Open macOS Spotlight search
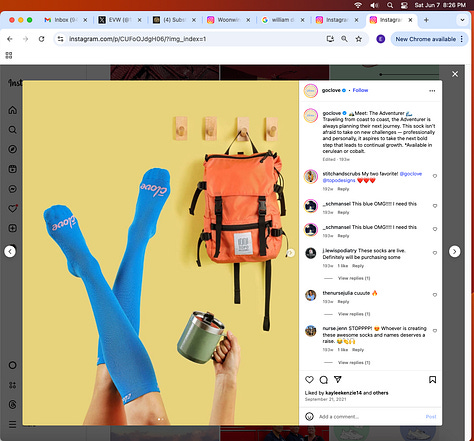This screenshot has width=474, height=441. pyautogui.click(x=390, y=5)
